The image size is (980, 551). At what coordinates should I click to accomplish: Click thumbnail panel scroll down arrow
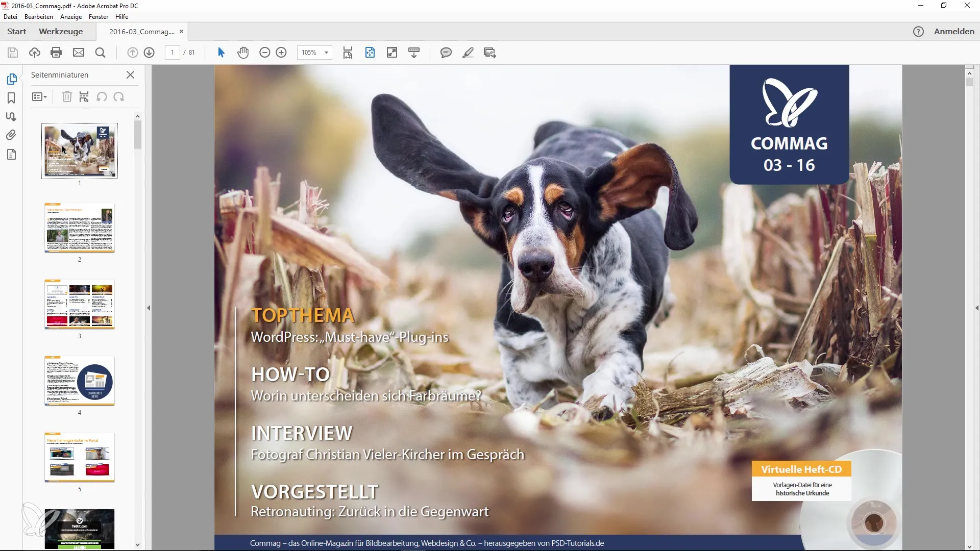pos(137,545)
